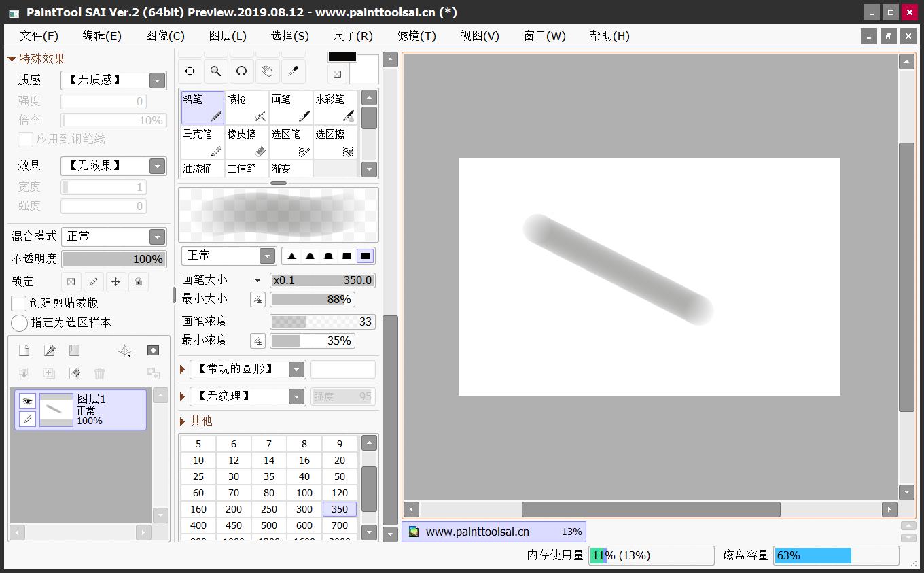Switch to www.painttoolsai.cn document tab

[x=494, y=532]
